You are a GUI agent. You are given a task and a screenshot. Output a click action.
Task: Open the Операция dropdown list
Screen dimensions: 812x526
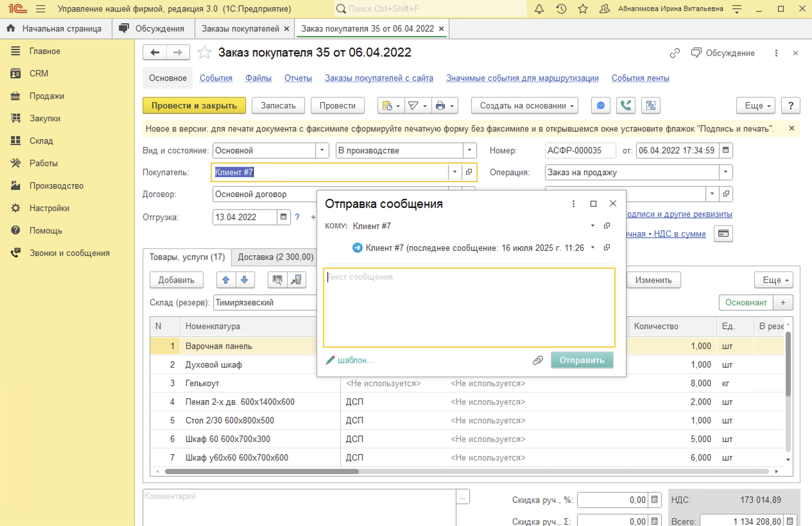coord(726,172)
